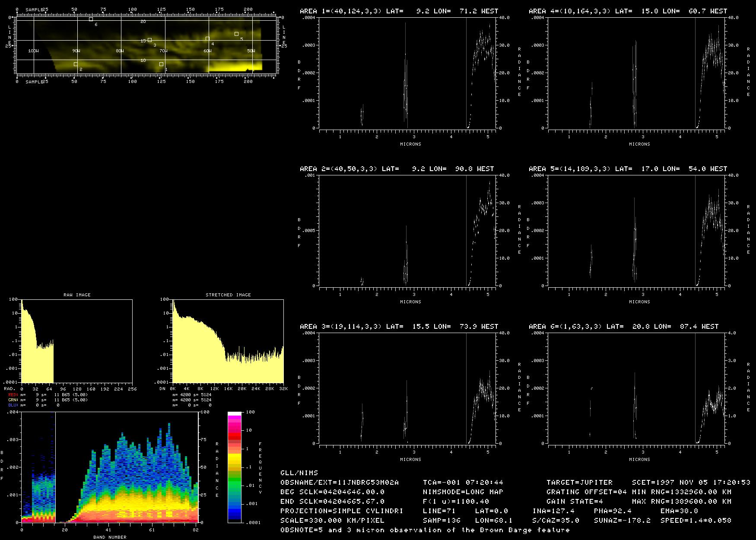
Task: Click the BAND NUMBER axis label
Action: tap(110, 537)
